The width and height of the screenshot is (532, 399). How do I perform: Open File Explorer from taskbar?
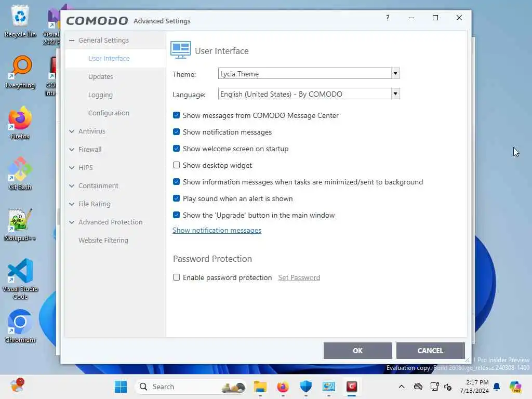coord(260,387)
